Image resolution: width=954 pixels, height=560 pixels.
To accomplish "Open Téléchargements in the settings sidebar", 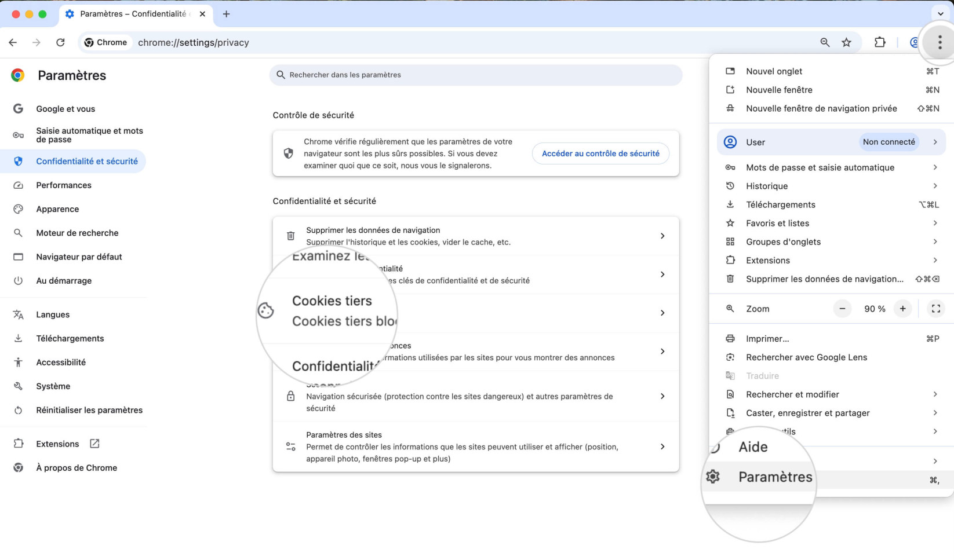I will pyautogui.click(x=74, y=338).
